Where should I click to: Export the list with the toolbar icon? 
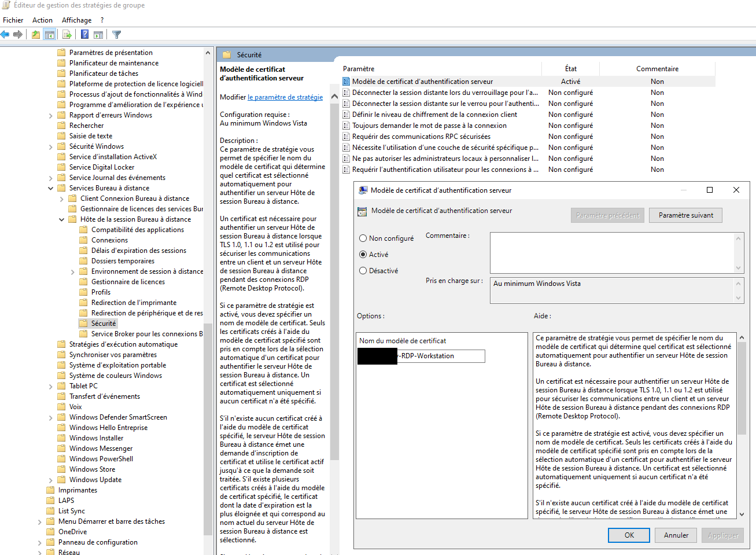(67, 35)
